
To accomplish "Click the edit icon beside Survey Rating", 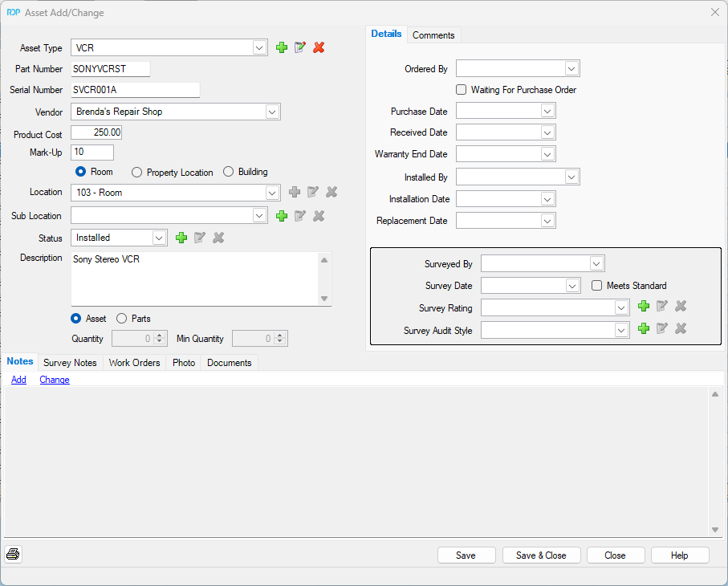I will [662, 306].
